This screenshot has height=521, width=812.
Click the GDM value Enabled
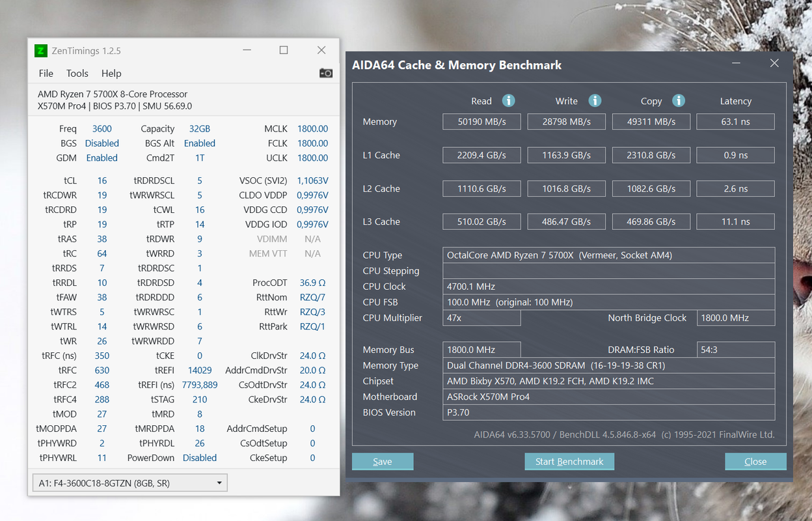[102, 158]
